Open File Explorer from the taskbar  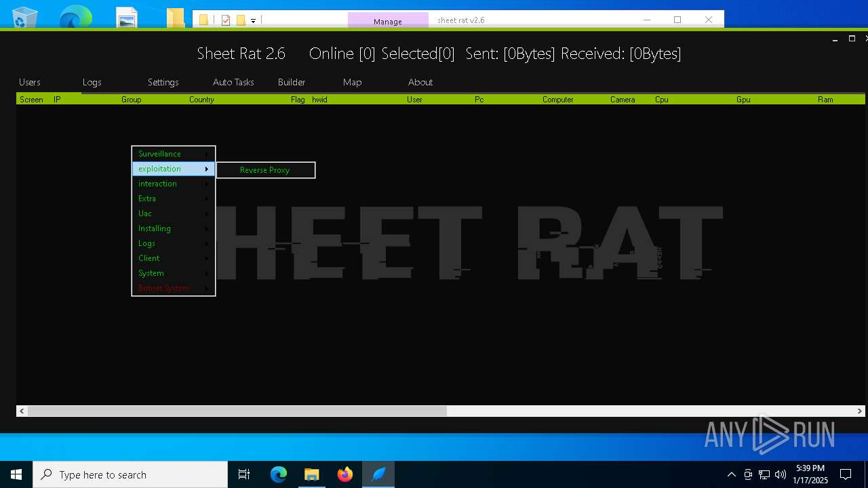(x=312, y=474)
